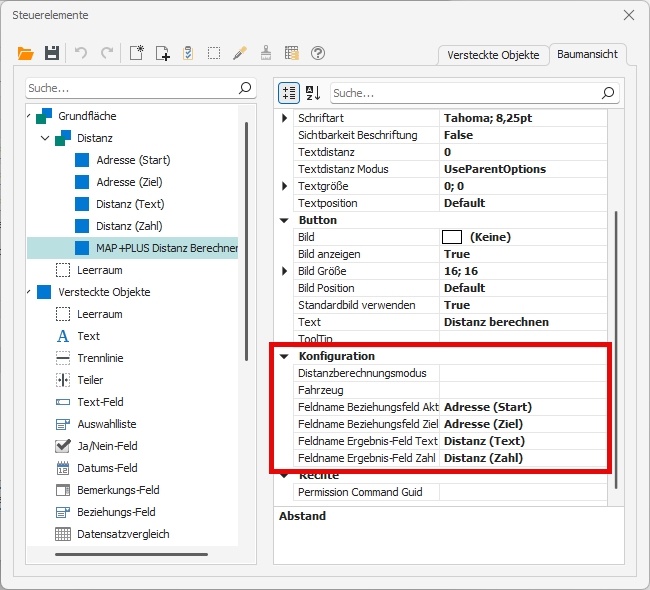Select the Beziehungs-Feld item
Image resolution: width=650 pixels, height=590 pixels.
[116, 512]
